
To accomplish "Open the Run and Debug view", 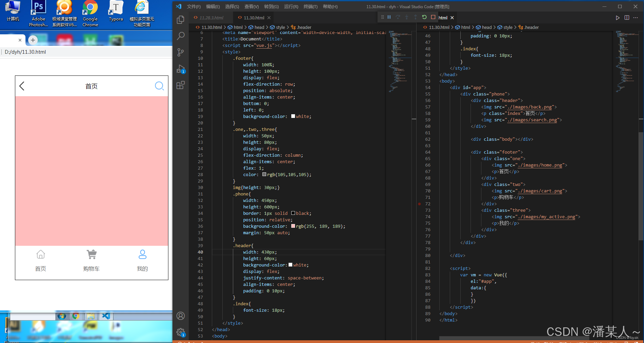I will (x=181, y=69).
